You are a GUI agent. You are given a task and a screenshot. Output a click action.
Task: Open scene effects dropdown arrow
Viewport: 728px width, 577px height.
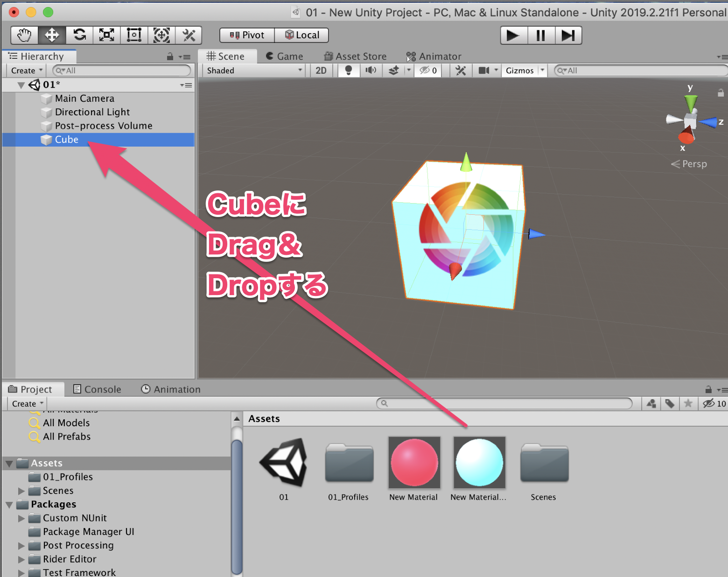point(409,70)
